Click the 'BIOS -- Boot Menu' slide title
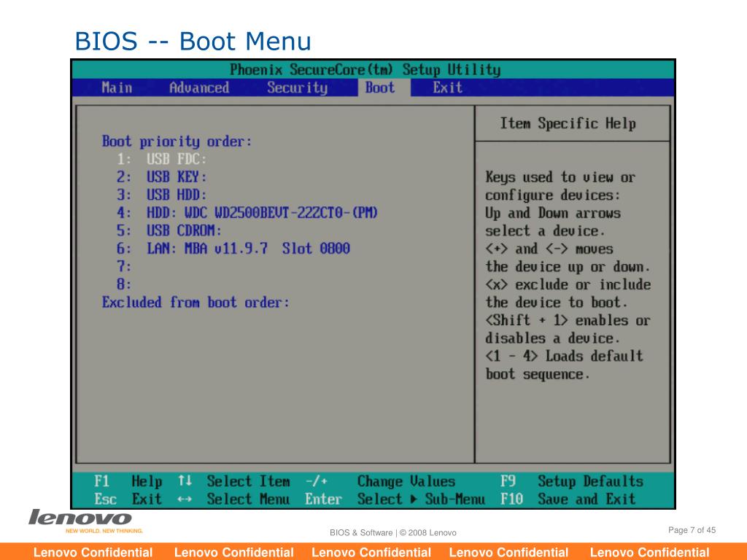The width and height of the screenshot is (747, 560). click(x=193, y=41)
